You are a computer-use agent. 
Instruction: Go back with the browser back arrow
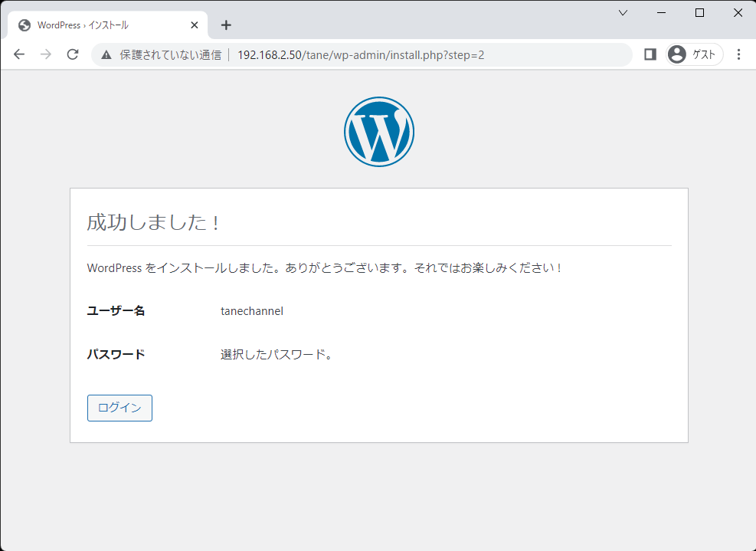[19, 54]
